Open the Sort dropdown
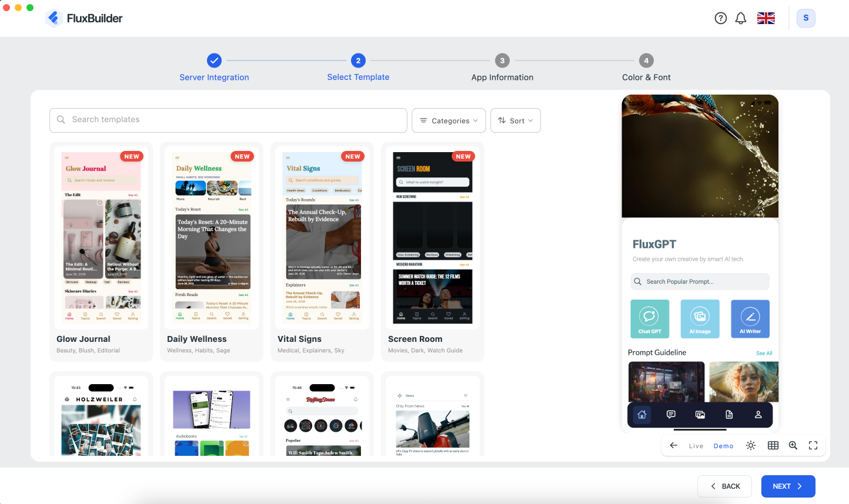 [x=516, y=120]
